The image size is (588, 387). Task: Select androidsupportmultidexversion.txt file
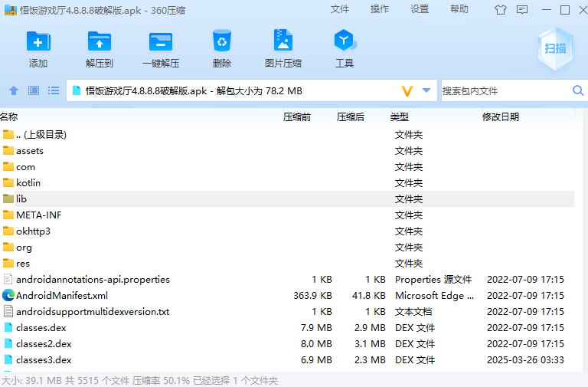pos(287,312)
